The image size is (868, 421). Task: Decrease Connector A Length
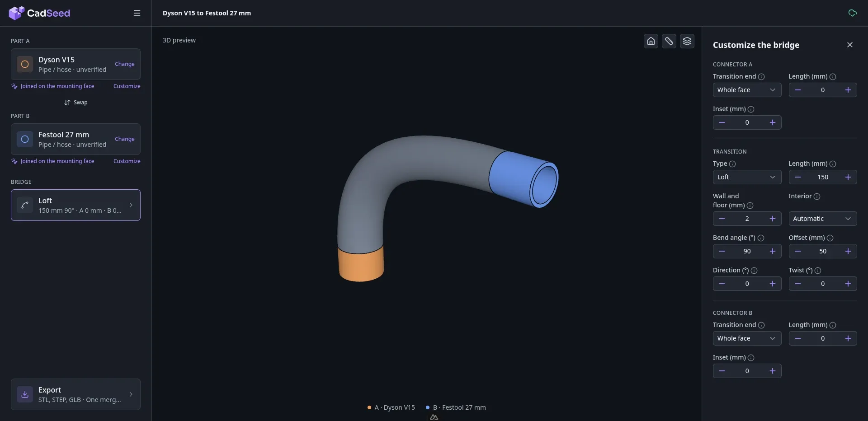798,90
